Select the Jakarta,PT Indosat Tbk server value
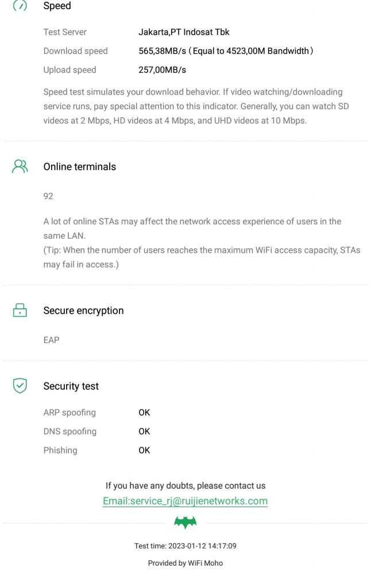 pyautogui.click(x=184, y=32)
